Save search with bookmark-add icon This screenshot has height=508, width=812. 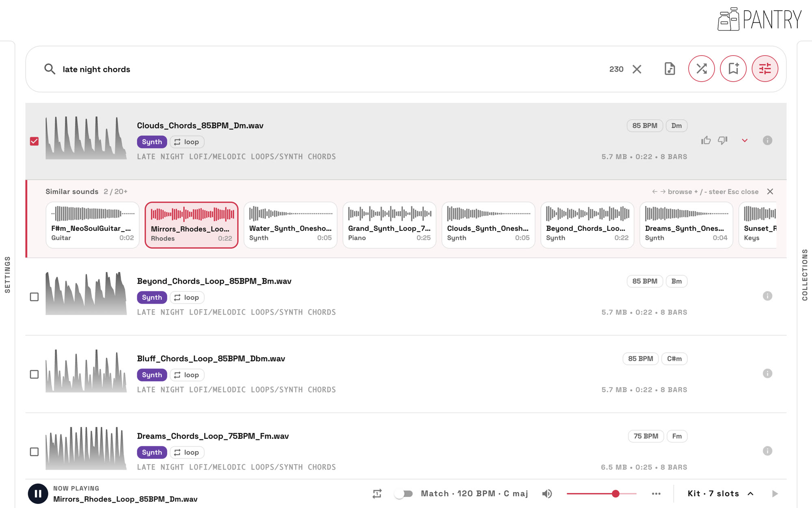click(733, 69)
